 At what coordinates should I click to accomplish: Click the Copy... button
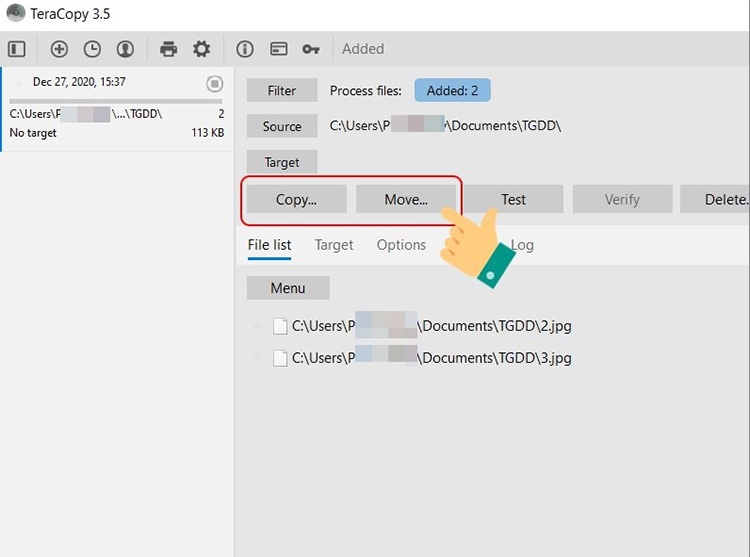pyautogui.click(x=297, y=199)
